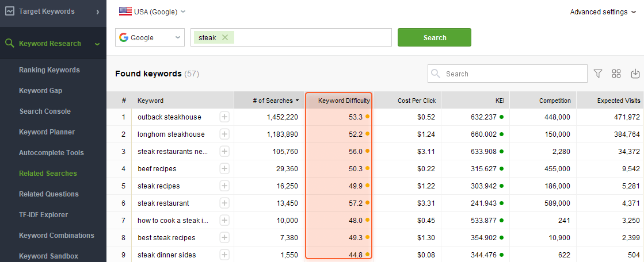644x262 pixels.
Task: Select the longhorn steakhouse keyword
Action: click(x=171, y=134)
